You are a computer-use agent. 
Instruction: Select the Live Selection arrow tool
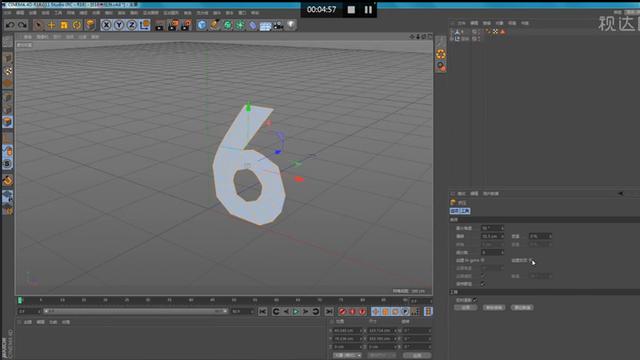(39, 25)
